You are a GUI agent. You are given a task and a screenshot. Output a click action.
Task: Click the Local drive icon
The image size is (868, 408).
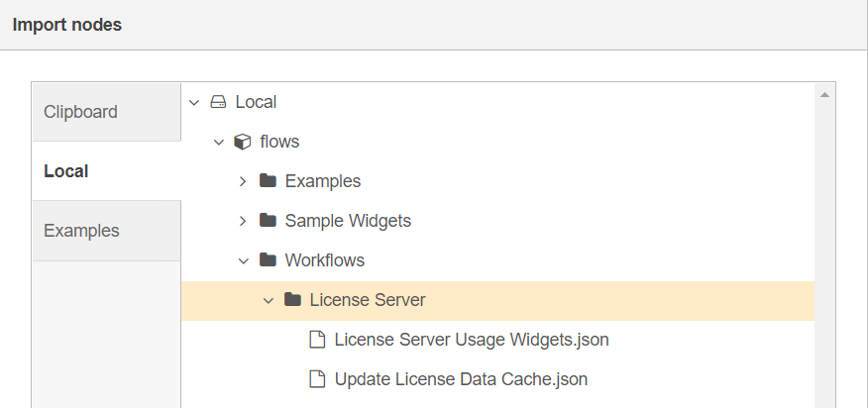[x=219, y=102]
